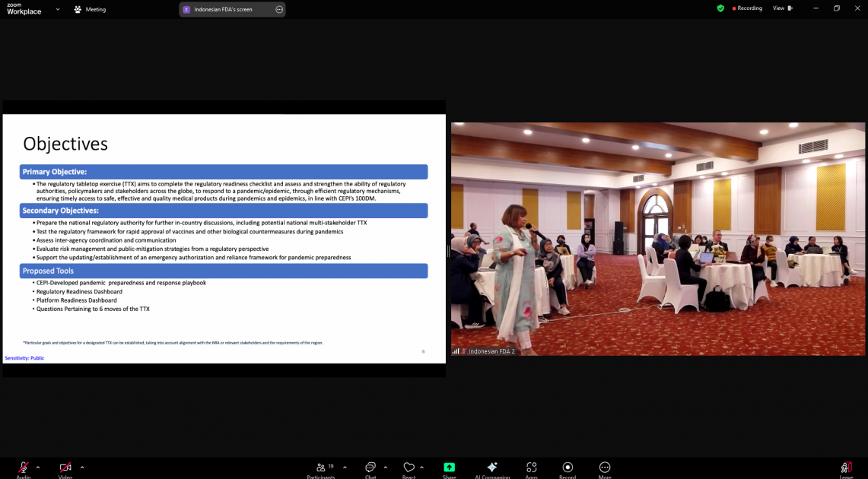This screenshot has height=479, width=868.
Task: Open shared screen options ellipsis
Action: (279, 9)
